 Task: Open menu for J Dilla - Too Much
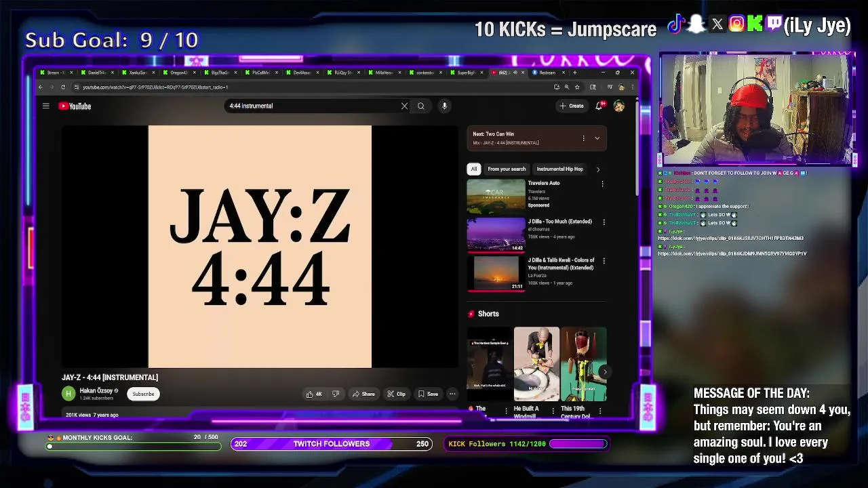pos(604,222)
